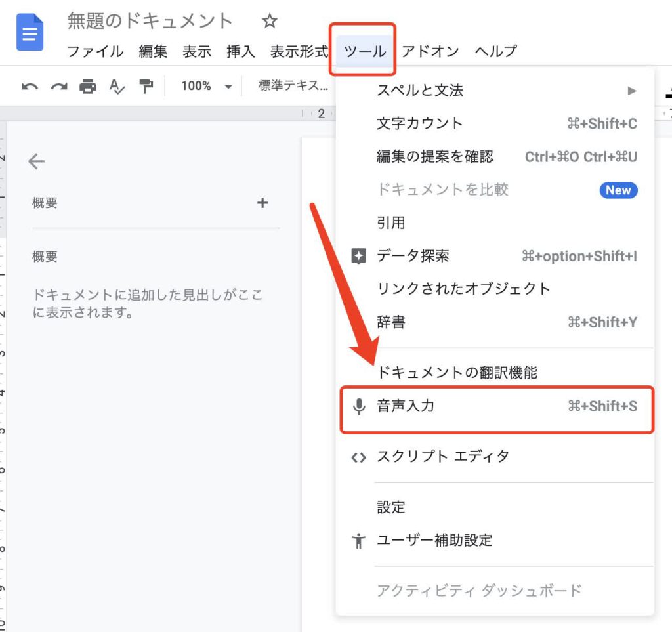Click the redo arrow icon

pyautogui.click(x=59, y=86)
